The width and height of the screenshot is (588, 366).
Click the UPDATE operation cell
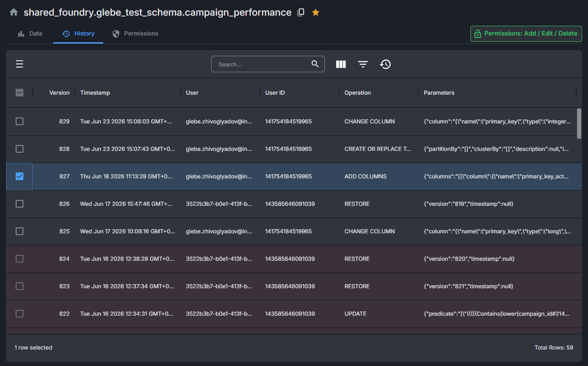click(x=355, y=314)
